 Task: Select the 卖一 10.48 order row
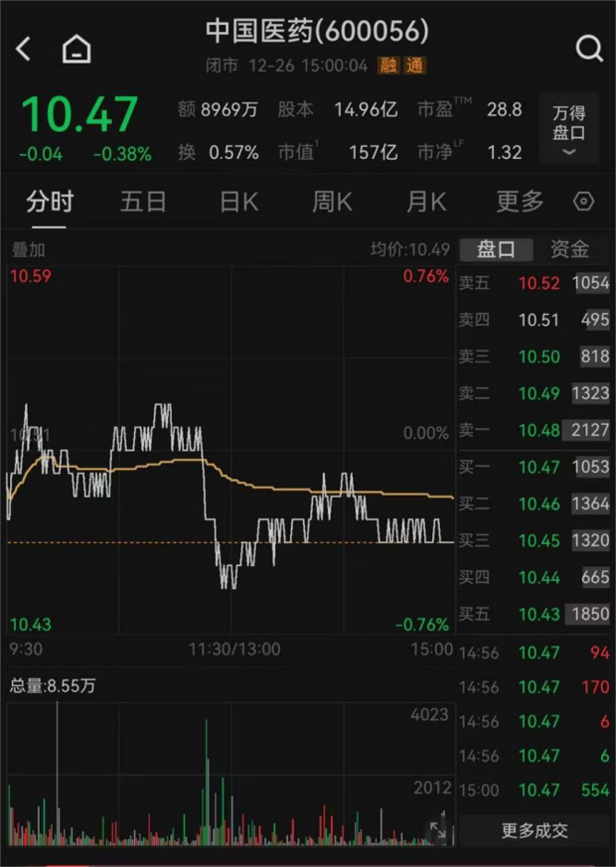pos(535,430)
